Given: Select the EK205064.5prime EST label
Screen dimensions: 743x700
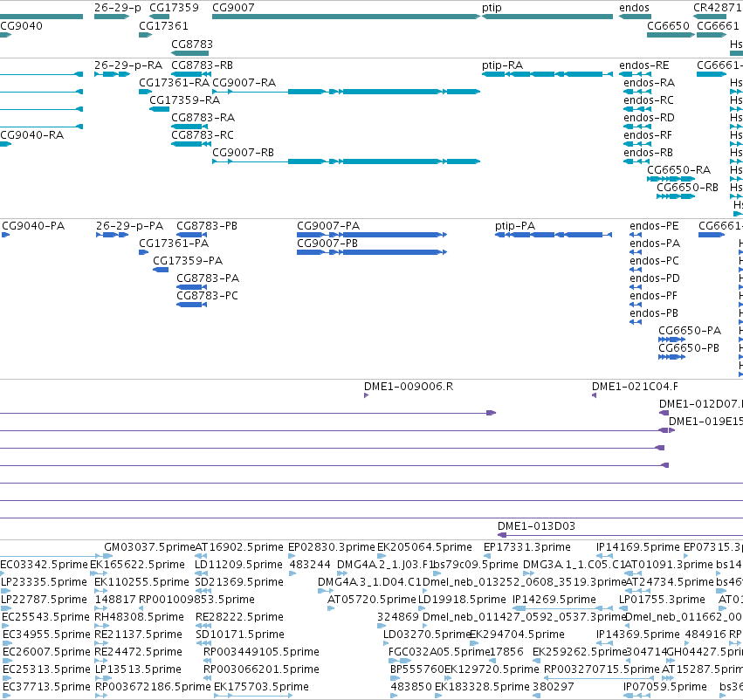Looking at the screenshot, I should pyautogui.click(x=424, y=547).
